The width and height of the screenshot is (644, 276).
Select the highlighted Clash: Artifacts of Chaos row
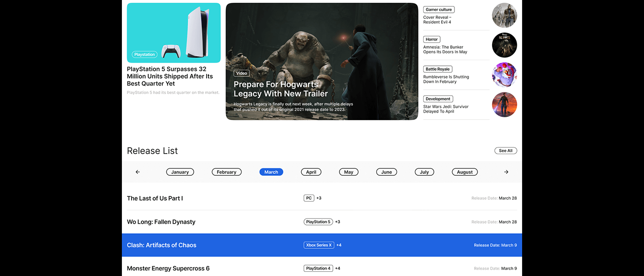tap(161, 245)
